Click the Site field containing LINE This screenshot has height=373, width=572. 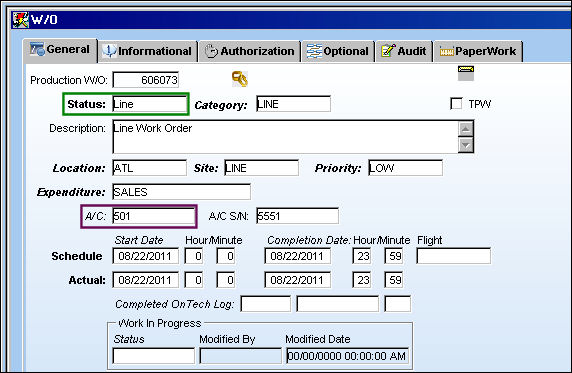tap(262, 168)
